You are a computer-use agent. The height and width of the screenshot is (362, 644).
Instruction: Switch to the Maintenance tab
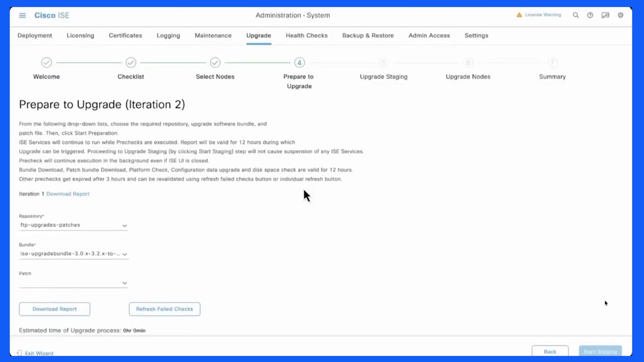tap(213, 36)
